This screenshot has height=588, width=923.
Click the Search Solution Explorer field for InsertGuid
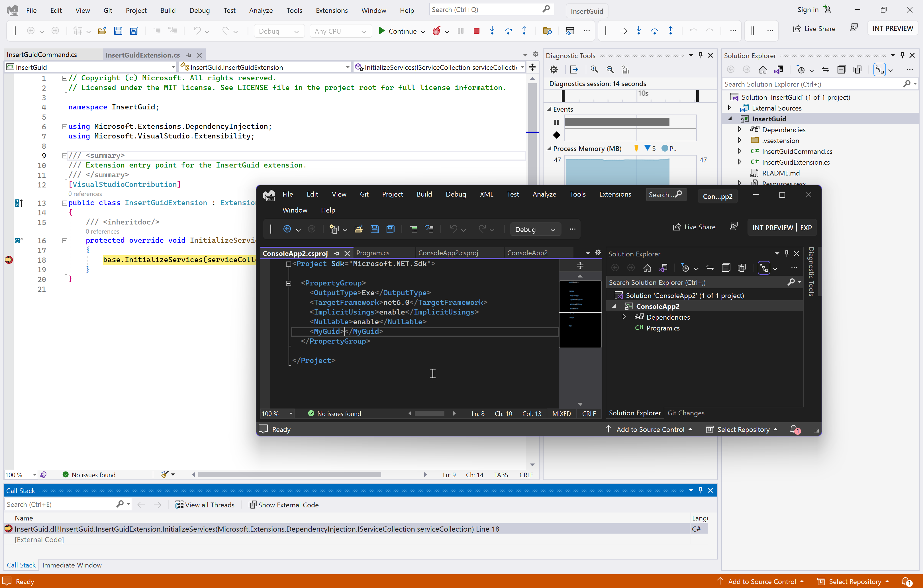(812, 84)
